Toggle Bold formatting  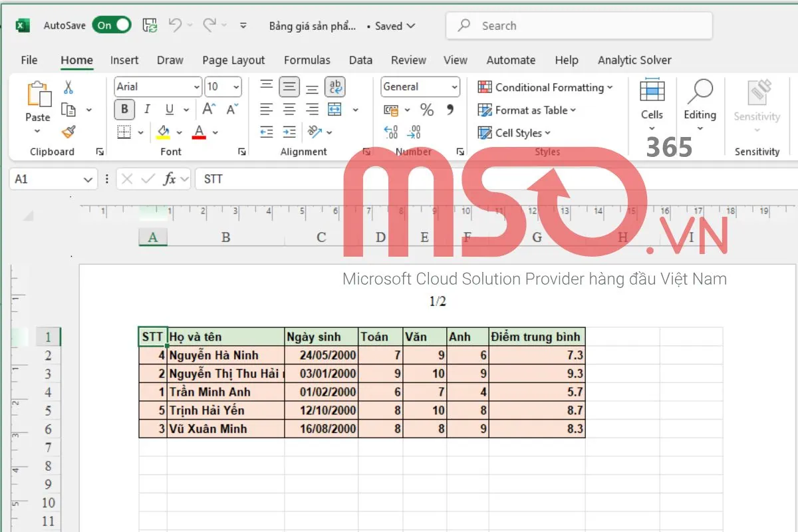[x=124, y=110]
